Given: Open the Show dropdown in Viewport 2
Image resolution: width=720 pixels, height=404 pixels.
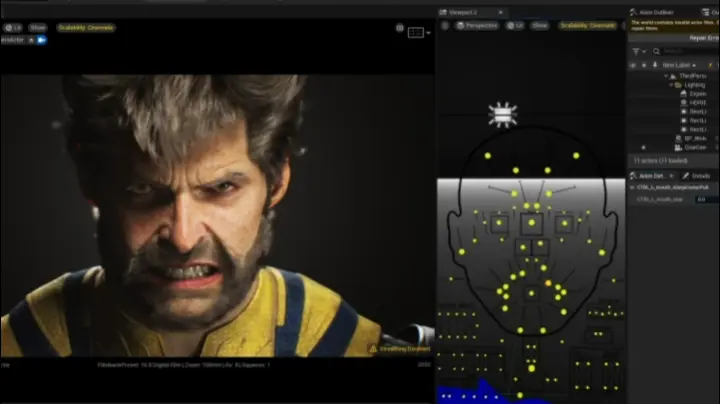Looking at the screenshot, I should 540,26.
